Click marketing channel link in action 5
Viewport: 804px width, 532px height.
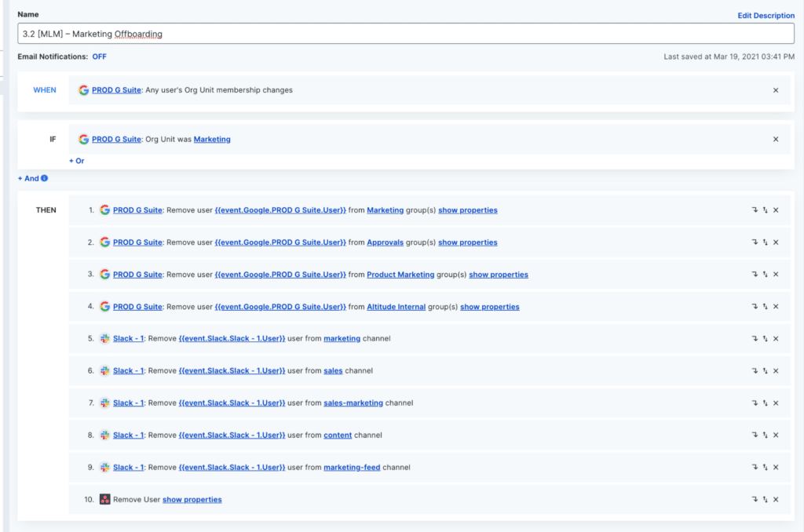tap(342, 339)
